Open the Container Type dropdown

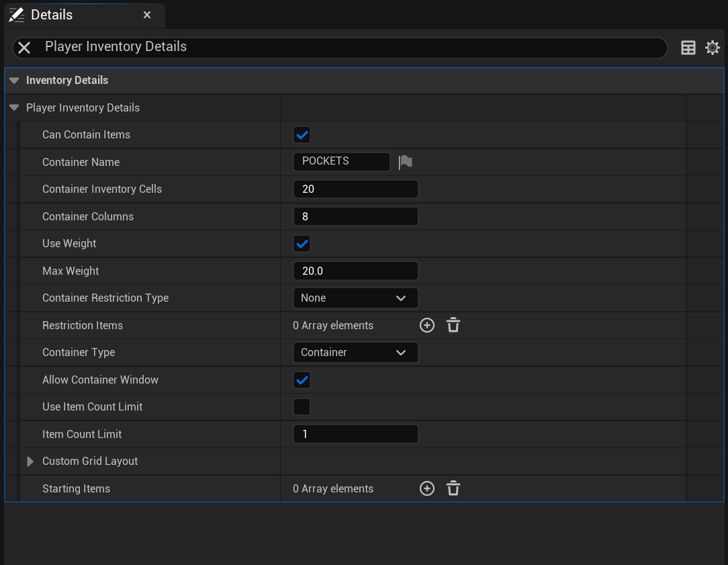pyautogui.click(x=355, y=352)
